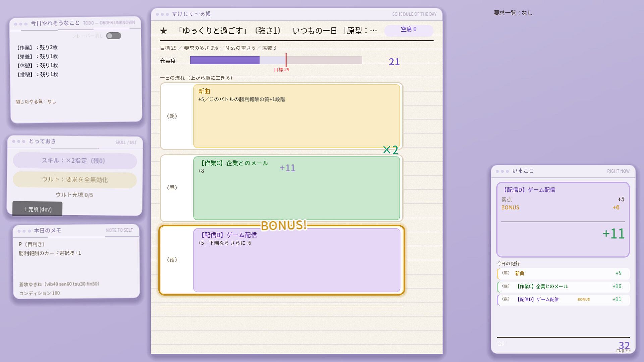Image resolution: width=644 pixels, height=362 pixels.
Task: Click the 〈夜〉【配信D】ゲーム配信 +11 record row
Action: coord(563,300)
